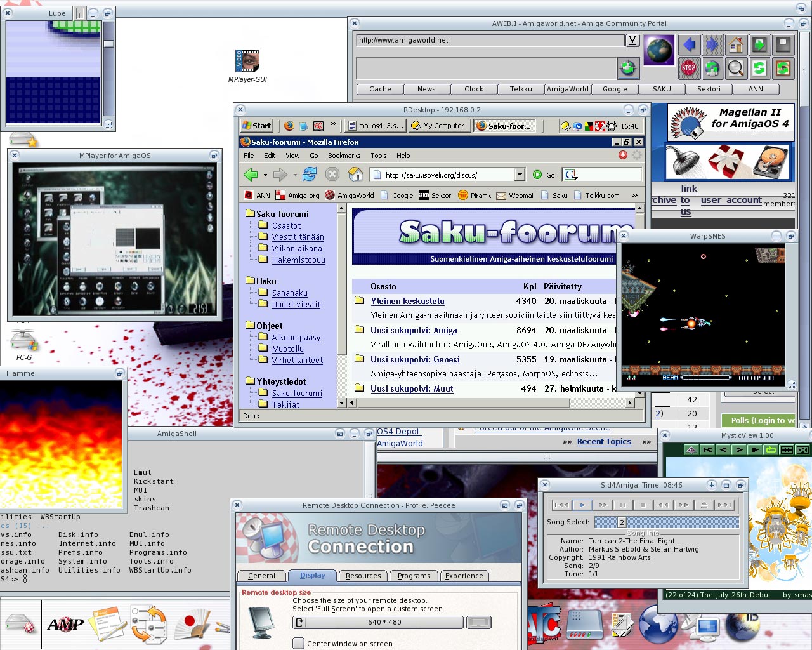Open Recent Topics link on AmigaWorld page
812x650 pixels.
(604, 441)
